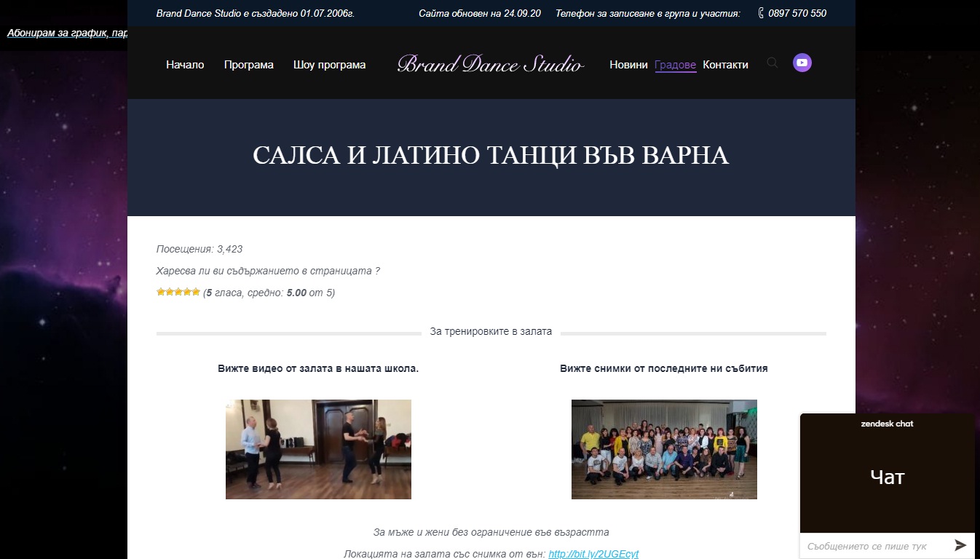The width and height of the screenshot is (980, 559).
Task: Click heading САЛСА И ЛАТИНО ТАНЦИ ВЪВ ВАРНА
Action: coord(491,156)
